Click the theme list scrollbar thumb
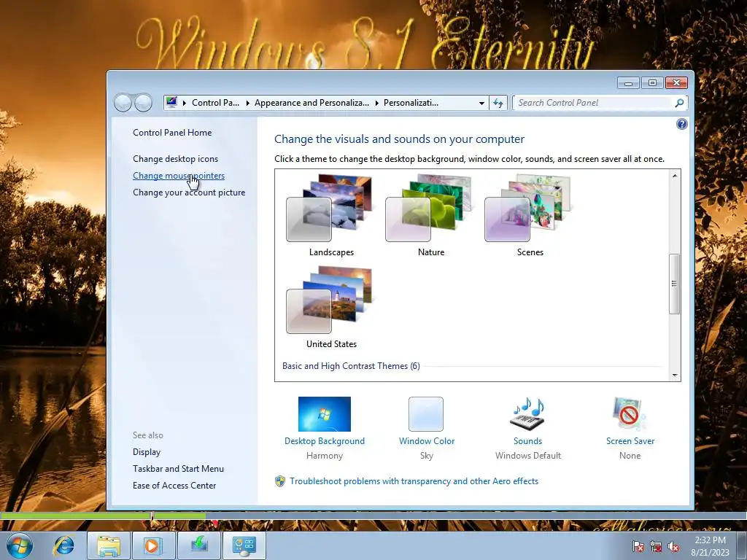Viewport: 747px width, 560px height. (674, 284)
